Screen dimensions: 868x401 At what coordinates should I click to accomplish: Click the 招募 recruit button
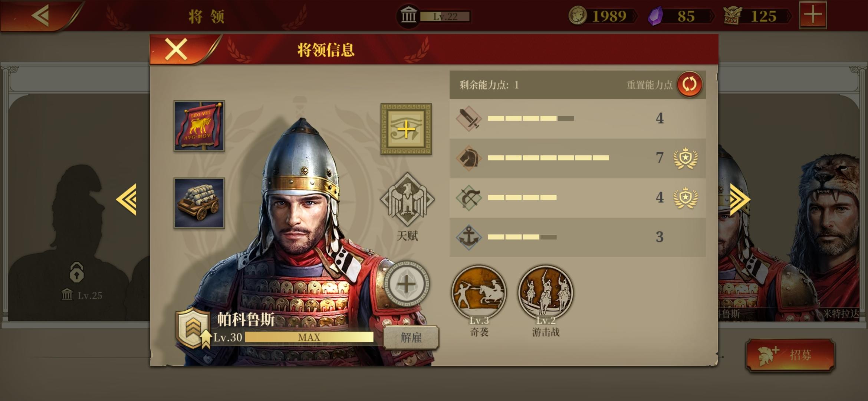[x=790, y=355]
